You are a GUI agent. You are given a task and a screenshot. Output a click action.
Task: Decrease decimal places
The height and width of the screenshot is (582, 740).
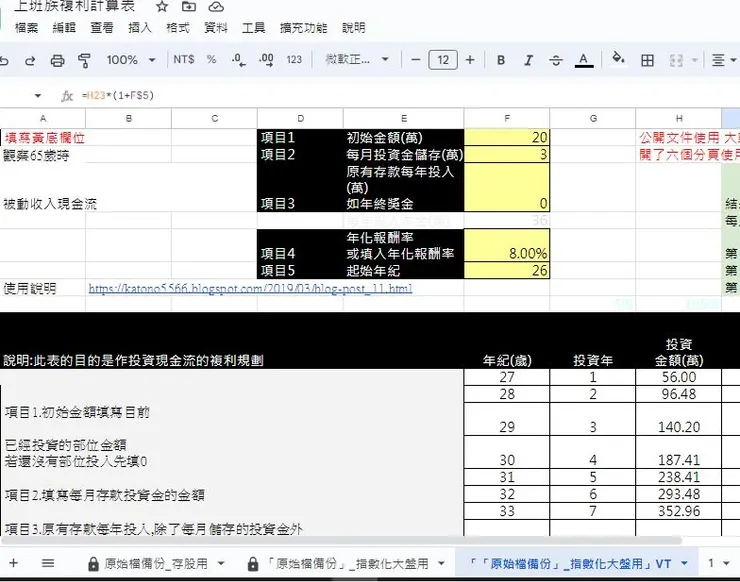(x=238, y=60)
